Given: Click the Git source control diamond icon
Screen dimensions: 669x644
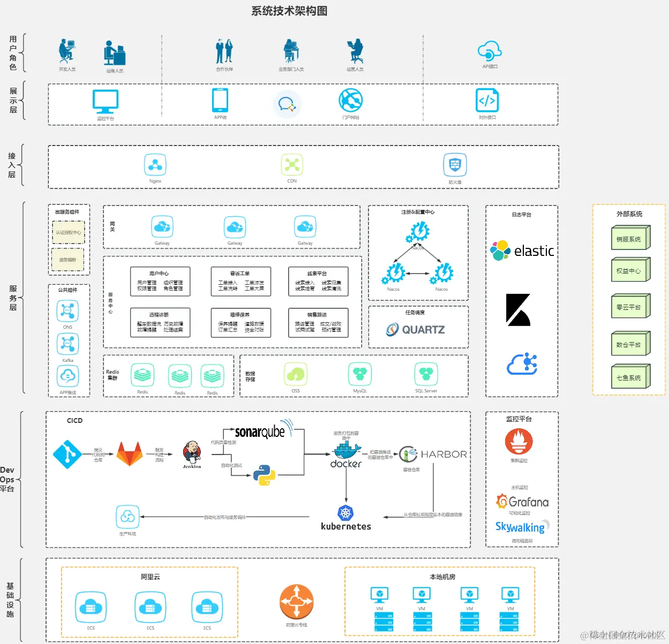Looking at the screenshot, I should point(67,454).
